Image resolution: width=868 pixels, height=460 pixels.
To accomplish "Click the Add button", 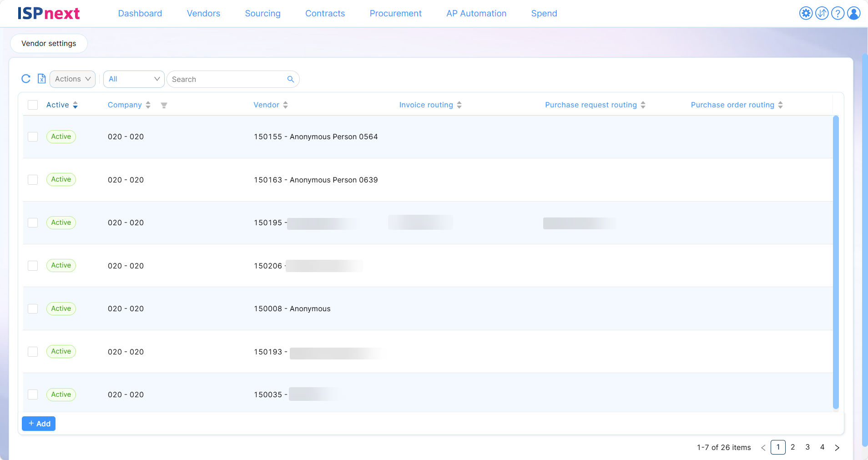I will 39,424.
